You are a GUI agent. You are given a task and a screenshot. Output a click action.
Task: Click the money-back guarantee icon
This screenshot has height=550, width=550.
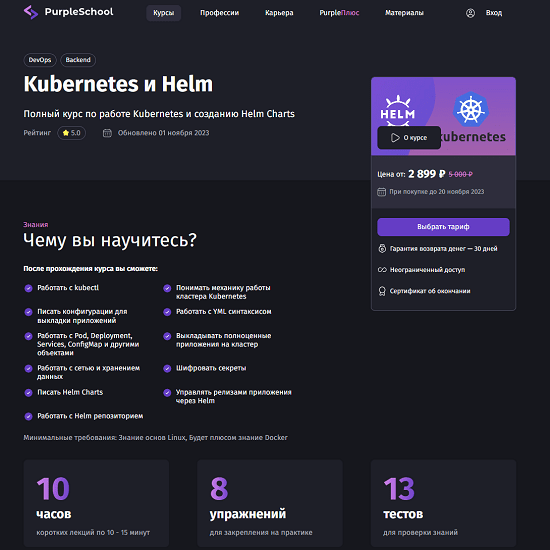tap(382, 249)
